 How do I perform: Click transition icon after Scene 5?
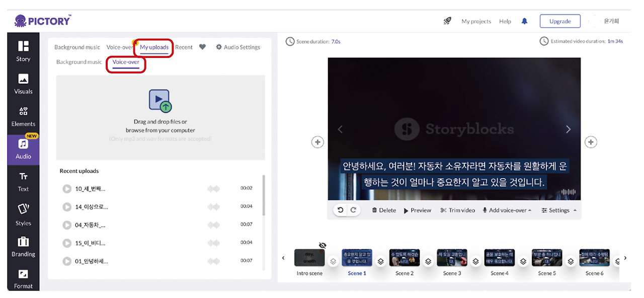point(571,262)
